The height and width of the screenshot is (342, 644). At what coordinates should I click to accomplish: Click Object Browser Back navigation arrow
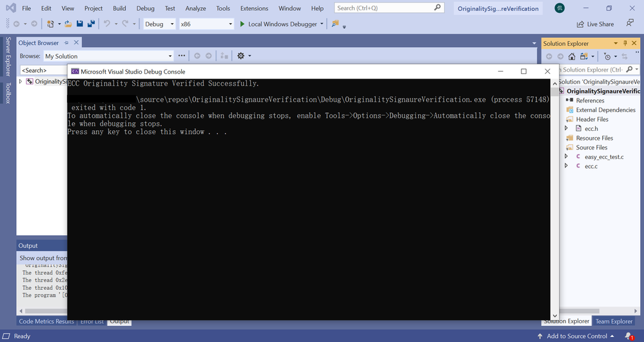click(197, 56)
